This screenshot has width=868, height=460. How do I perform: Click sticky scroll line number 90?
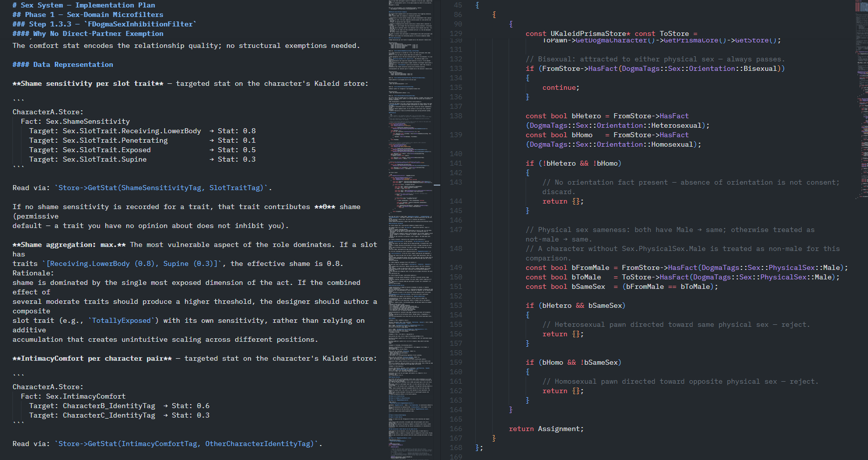coord(458,24)
